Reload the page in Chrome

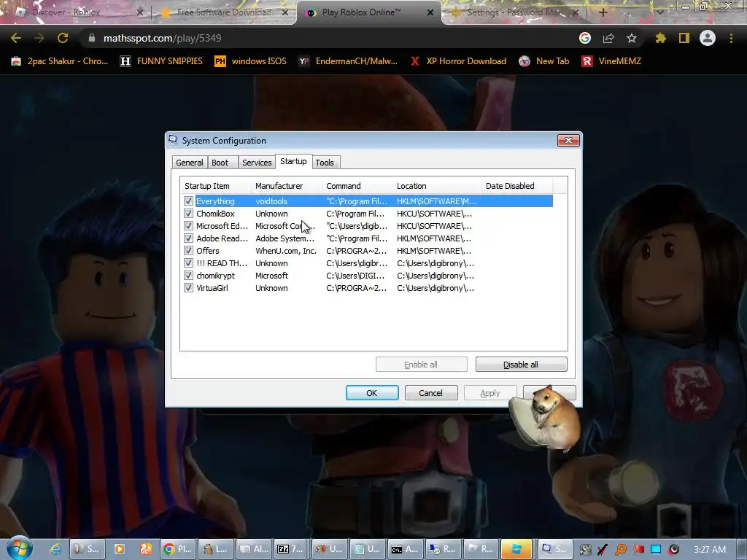coord(63,38)
